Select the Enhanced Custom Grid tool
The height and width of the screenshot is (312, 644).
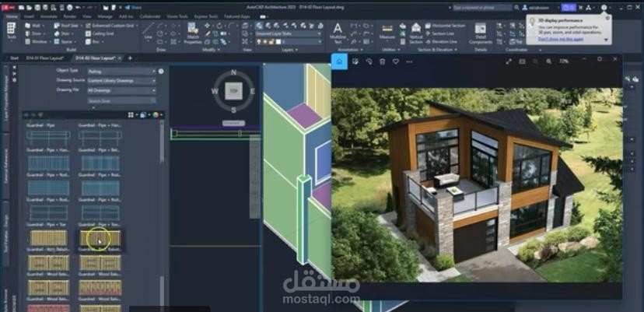pyautogui.click(x=112, y=26)
